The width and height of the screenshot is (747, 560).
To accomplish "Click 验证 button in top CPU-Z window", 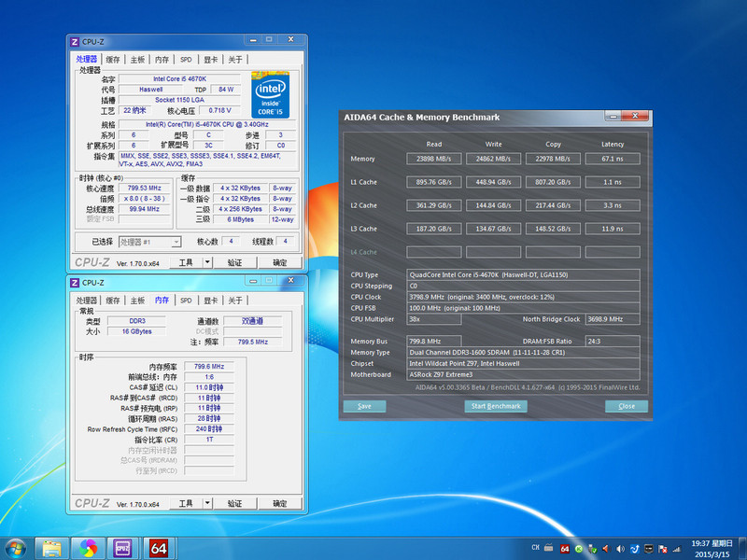I will point(235,263).
